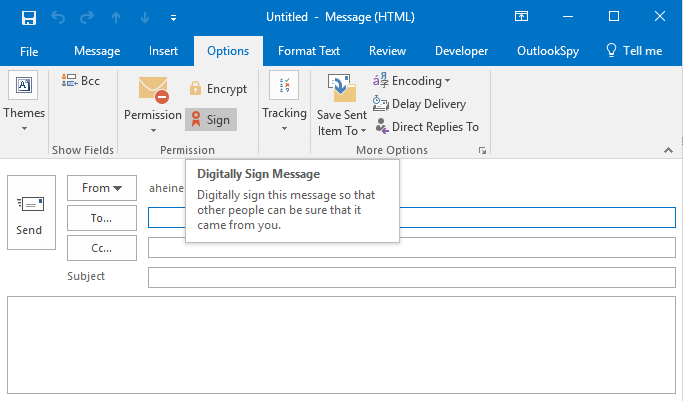
Task: Open Quick Access Toolbar customize arrow
Action: pyautogui.click(x=173, y=18)
